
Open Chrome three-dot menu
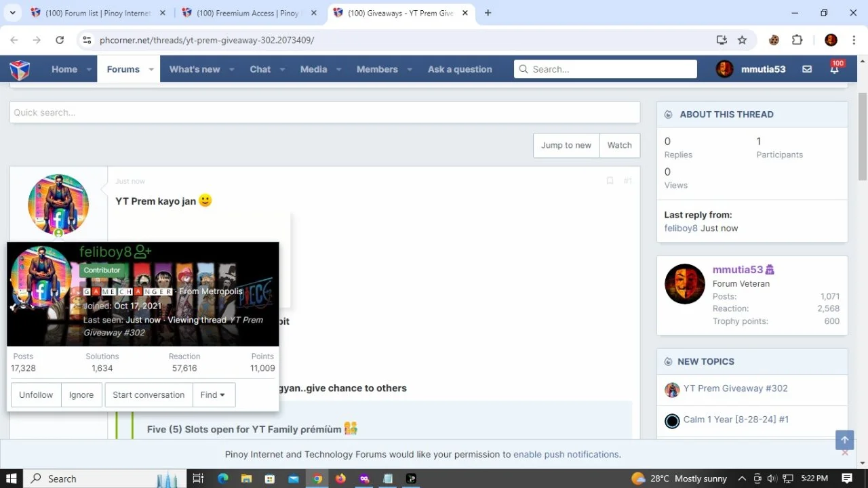(x=852, y=40)
